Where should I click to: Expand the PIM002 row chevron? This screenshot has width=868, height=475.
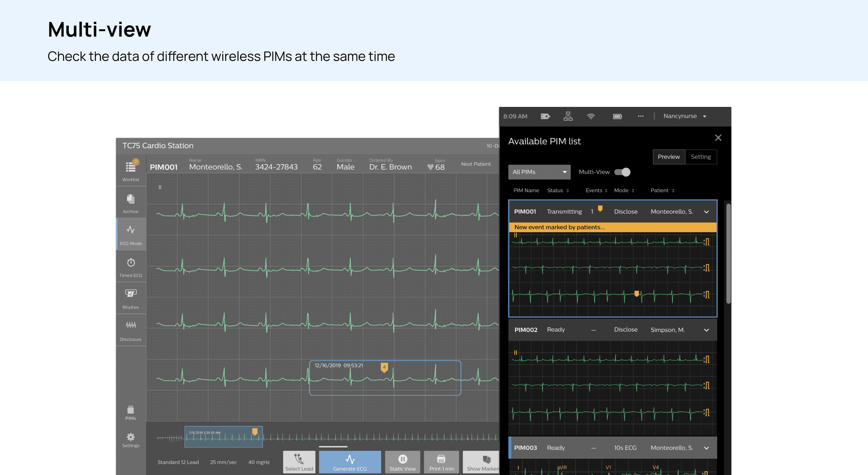(x=706, y=330)
